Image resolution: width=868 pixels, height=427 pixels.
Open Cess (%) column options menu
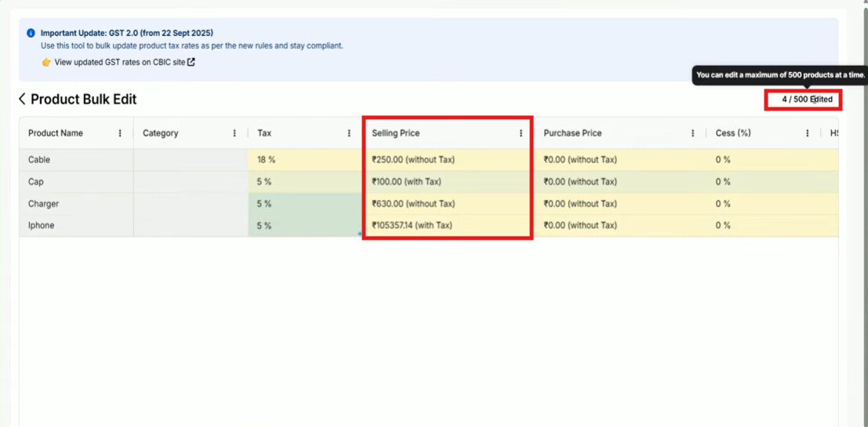tap(808, 133)
